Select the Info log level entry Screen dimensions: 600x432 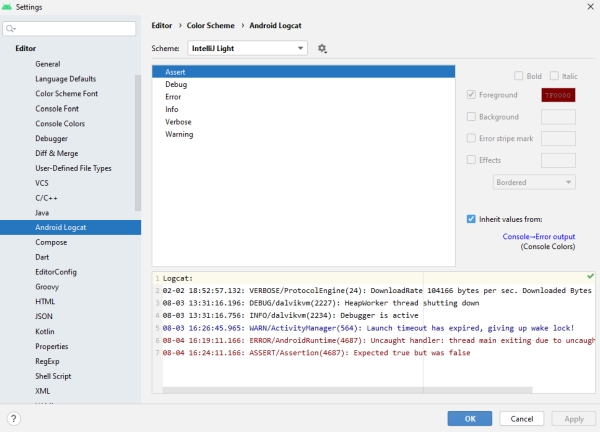[x=303, y=109]
